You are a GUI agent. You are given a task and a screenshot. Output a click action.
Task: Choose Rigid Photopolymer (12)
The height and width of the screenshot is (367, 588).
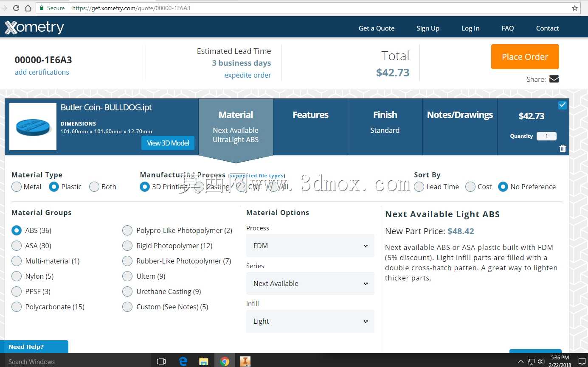(127, 246)
